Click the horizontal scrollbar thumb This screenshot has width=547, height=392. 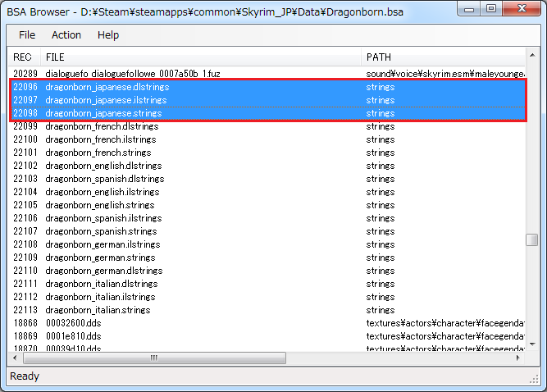154,358
